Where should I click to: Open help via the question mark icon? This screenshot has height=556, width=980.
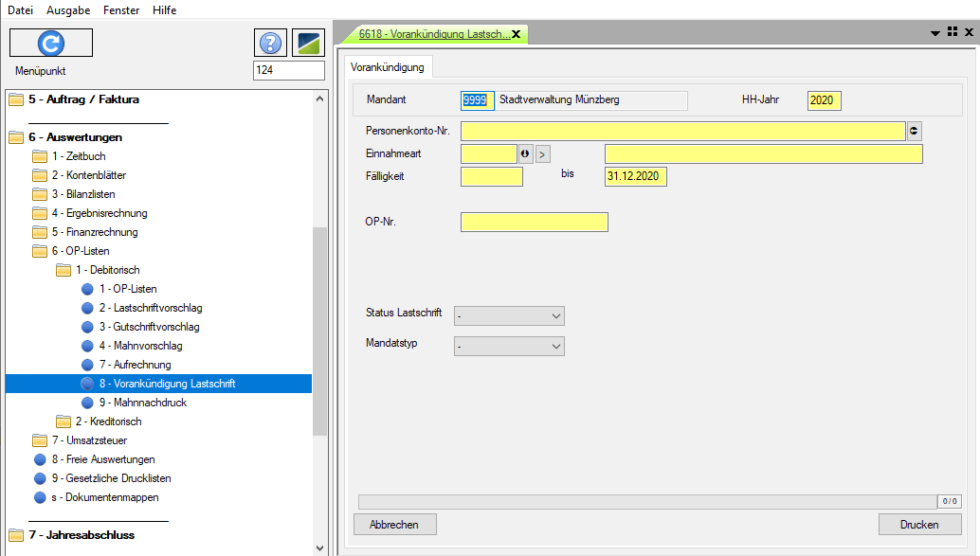click(270, 43)
